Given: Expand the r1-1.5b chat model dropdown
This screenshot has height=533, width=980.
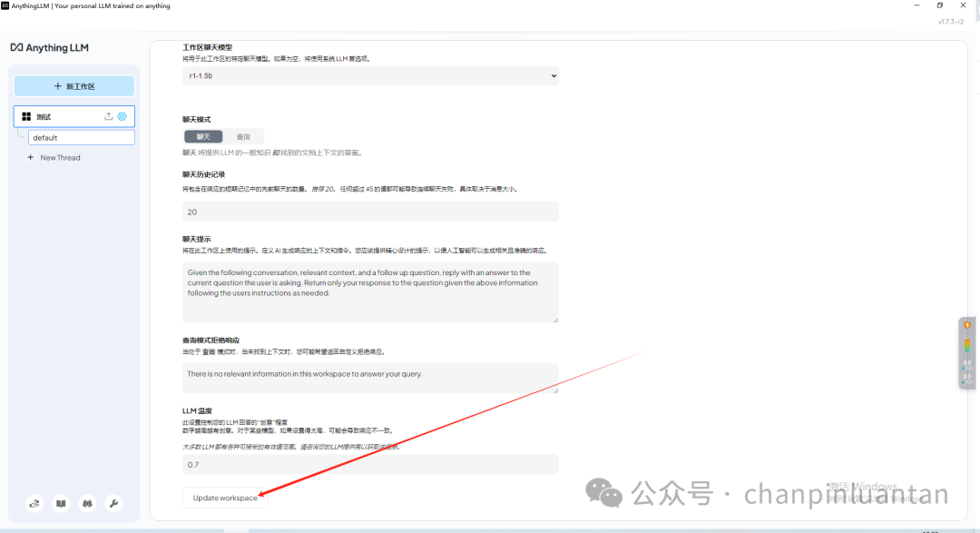Looking at the screenshot, I should [x=370, y=75].
